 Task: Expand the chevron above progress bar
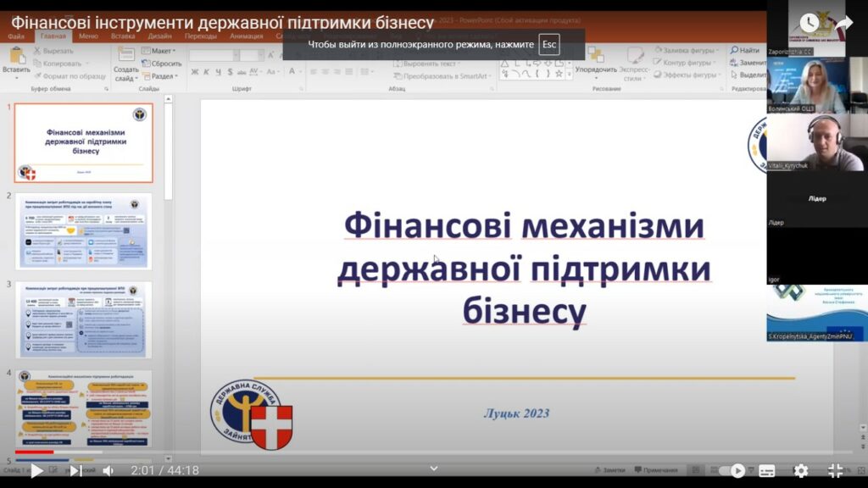tap(434, 469)
